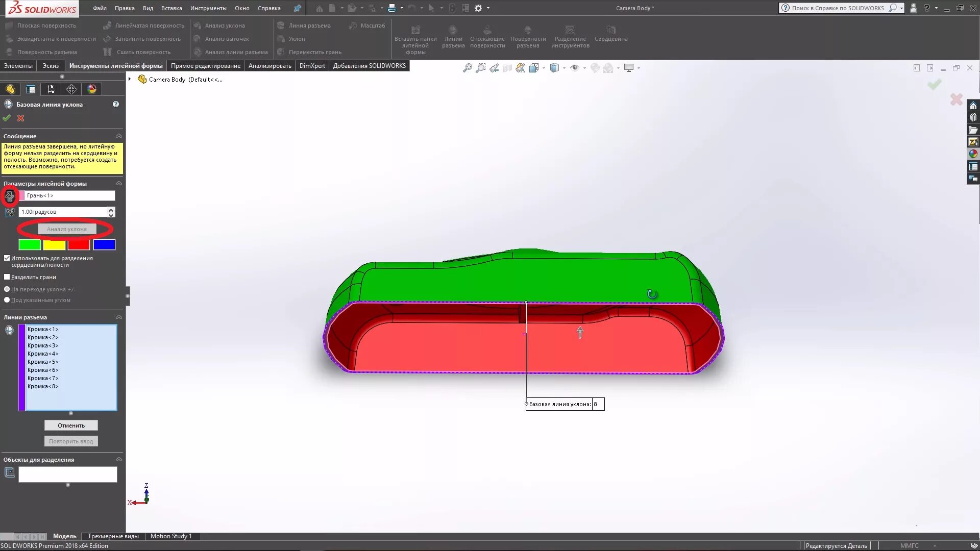Viewport: 980px width, 551px height.
Task: Open the ConfigurationManager panel tab icon
Action: pyautogui.click(x=51, y=89)
